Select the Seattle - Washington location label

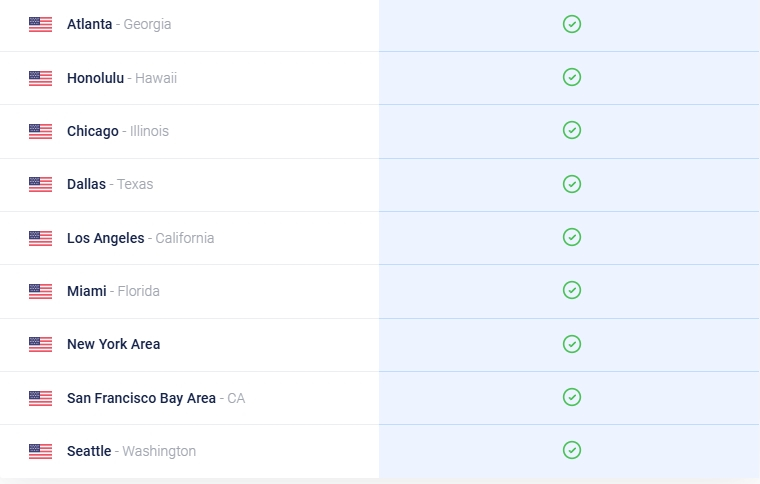click(131, 451)
